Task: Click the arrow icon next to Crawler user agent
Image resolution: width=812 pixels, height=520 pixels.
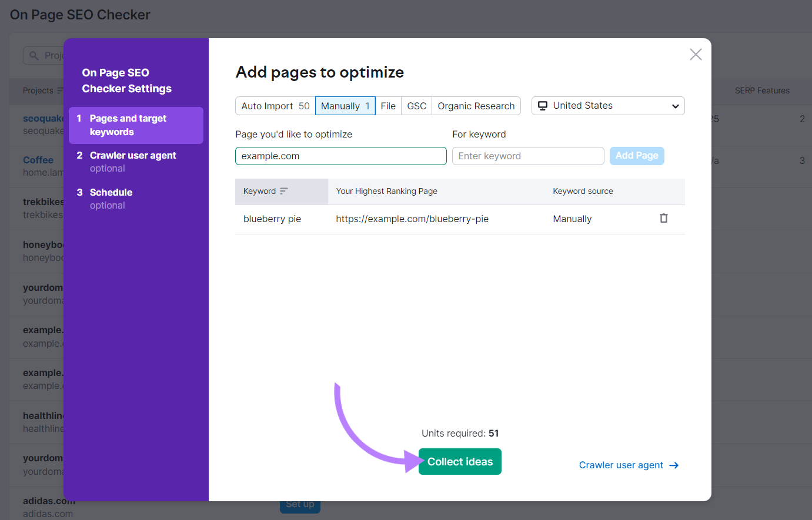Action: coord(674,465)
